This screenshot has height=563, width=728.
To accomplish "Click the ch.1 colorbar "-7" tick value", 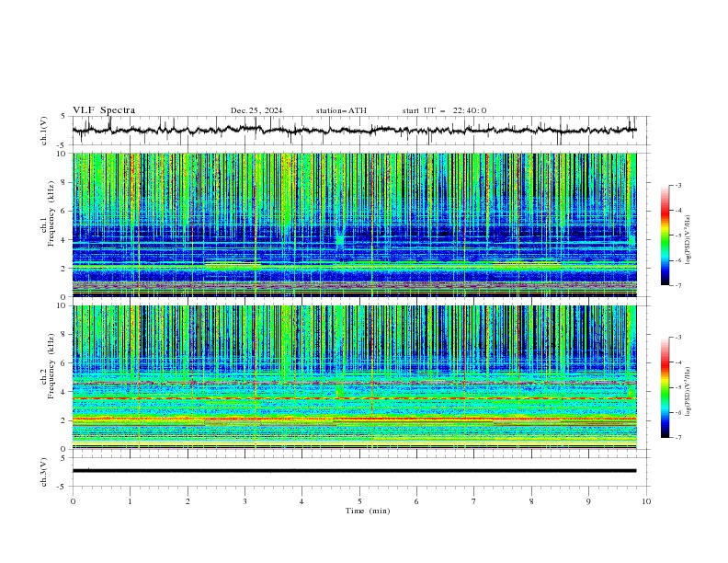I will click(678, 285).
